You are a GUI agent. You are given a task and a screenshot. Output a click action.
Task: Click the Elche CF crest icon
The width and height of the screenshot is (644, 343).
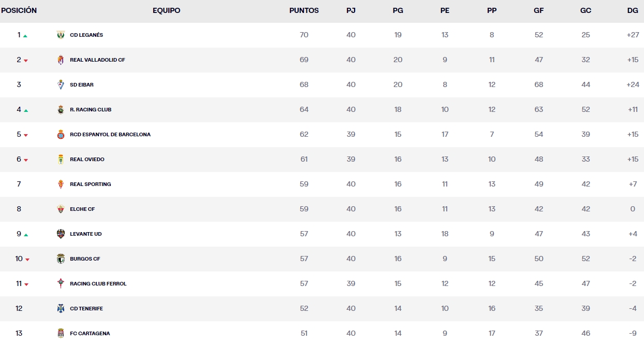61,209
